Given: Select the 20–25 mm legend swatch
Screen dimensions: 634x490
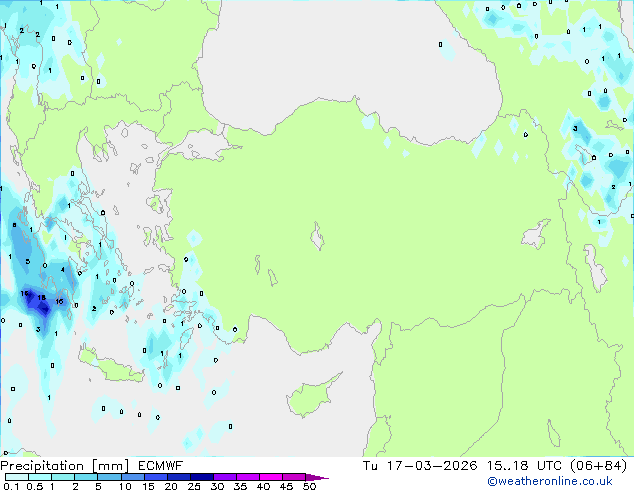Looking at the screenshot, I should 178,477.
